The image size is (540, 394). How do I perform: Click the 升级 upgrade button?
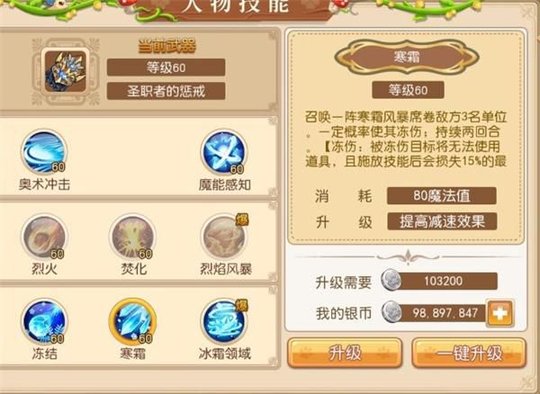point(345,353)
